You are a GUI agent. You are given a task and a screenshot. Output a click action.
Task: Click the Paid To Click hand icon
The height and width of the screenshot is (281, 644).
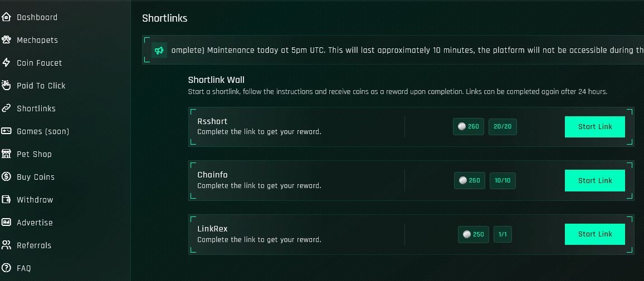point(6,86)
